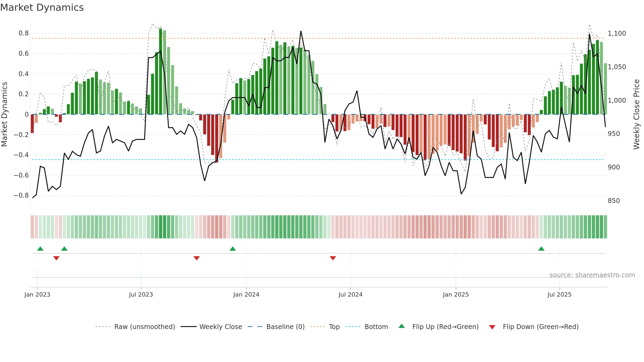The height and width of the screenshot is (362, 644).
Task: Click the −0.6 left axis tick label
Action: [21, 175]
